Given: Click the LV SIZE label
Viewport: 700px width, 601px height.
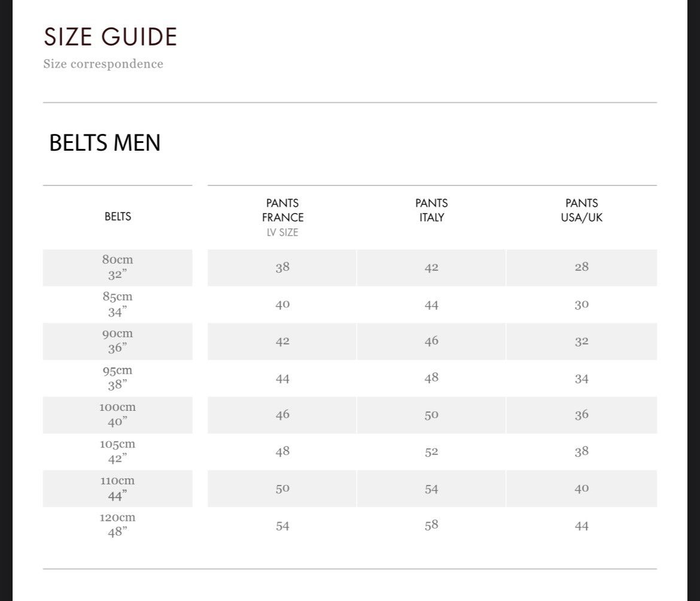Looking at the screenshot, I should (282, 233).
